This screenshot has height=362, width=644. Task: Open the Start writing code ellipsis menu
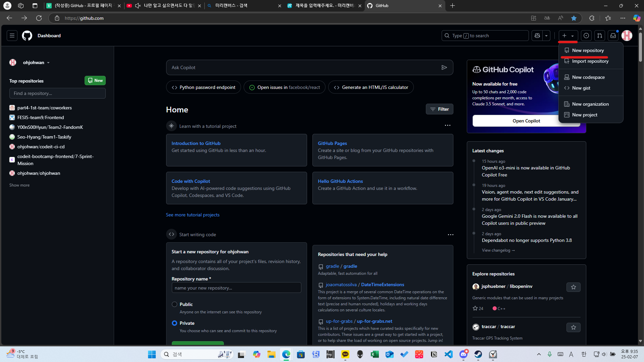click(450, 235)
